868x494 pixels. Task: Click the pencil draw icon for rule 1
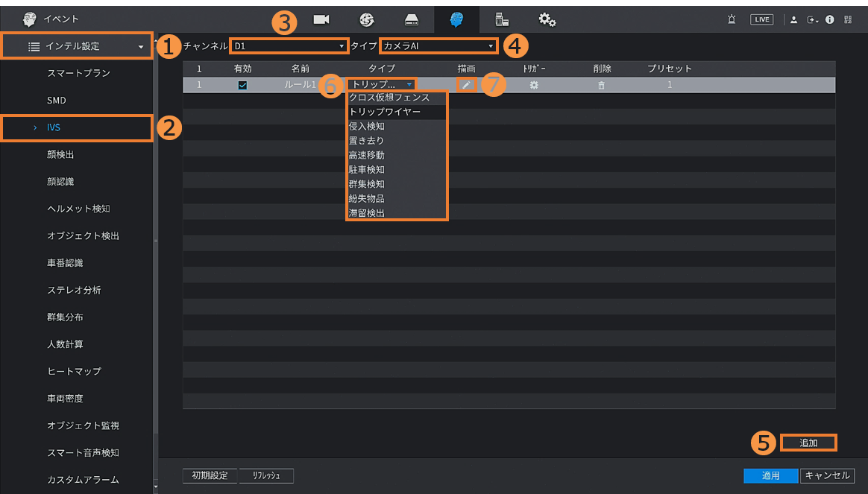coord(466,85)
